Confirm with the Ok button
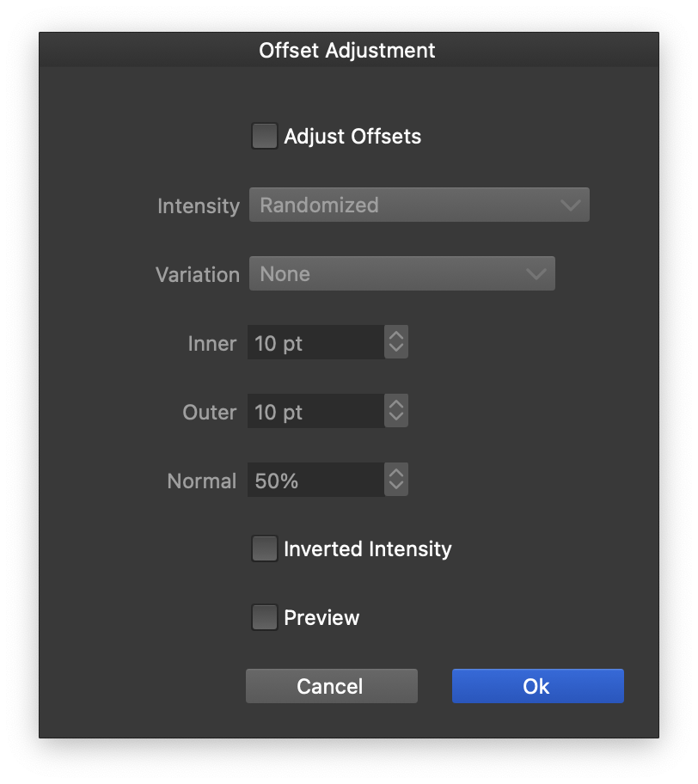Screen dimensions: 698x784 537,686
